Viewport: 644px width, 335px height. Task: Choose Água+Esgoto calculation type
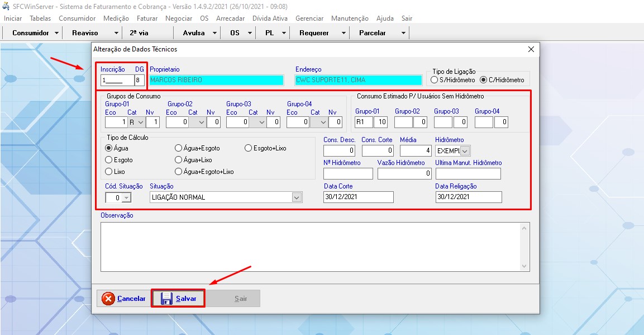[x=179, y=148]
